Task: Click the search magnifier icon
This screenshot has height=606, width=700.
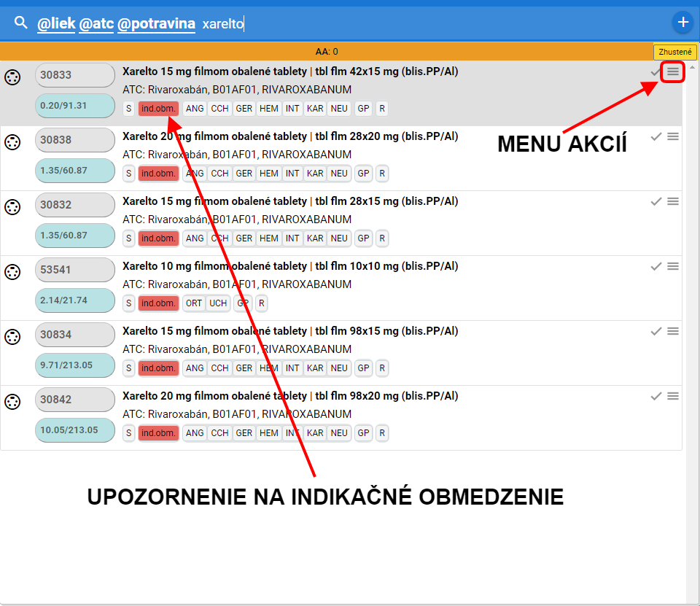Action: 20,22
